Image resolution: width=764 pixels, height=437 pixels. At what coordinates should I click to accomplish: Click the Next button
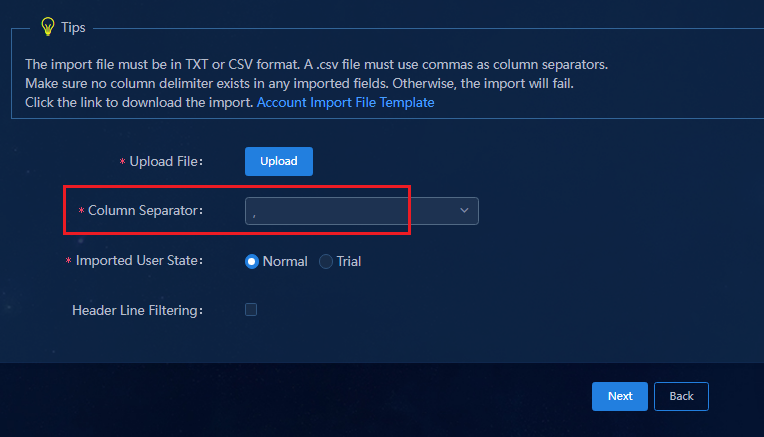(620, 396)
